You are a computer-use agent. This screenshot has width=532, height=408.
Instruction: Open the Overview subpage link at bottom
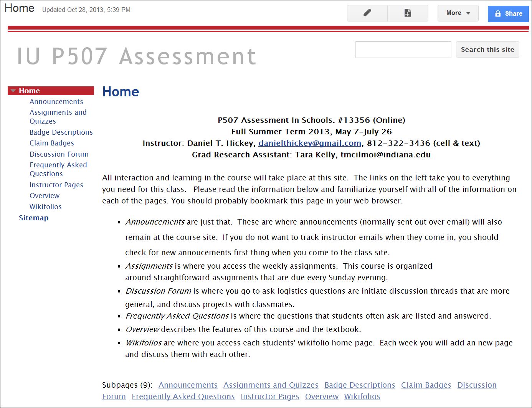click(x=322, y=396)
